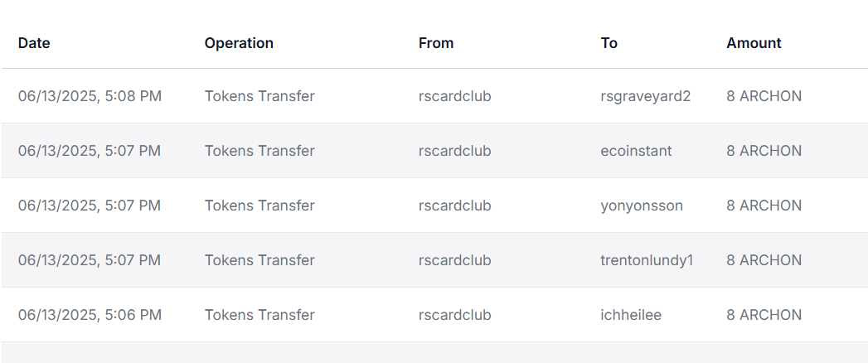Screen dimensions: 868x363
Task: Open recipient yonyonsson account
Action: pos(642,206)
